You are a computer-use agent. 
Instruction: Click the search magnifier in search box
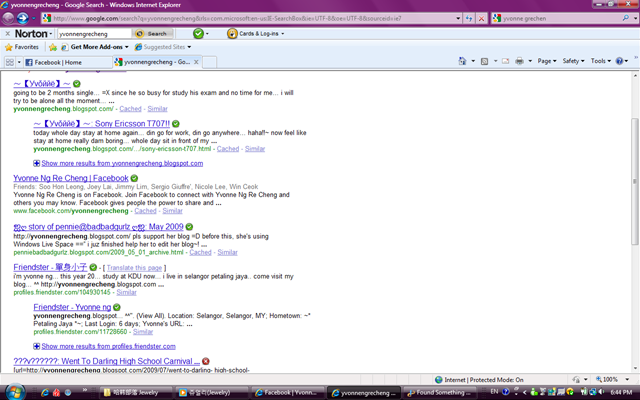point(625,18)
